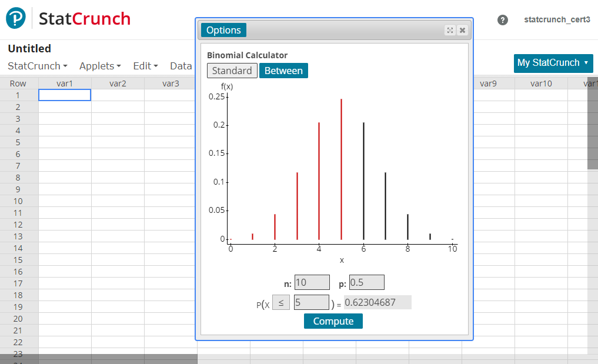The image size is (598, 364).
Task: Open the Data menu
Action: pyautogui.click(x=181, y=66)
